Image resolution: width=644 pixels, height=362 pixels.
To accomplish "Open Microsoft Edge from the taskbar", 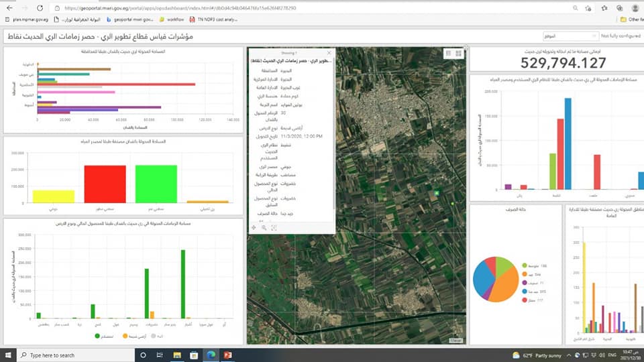I will point(210,355).
